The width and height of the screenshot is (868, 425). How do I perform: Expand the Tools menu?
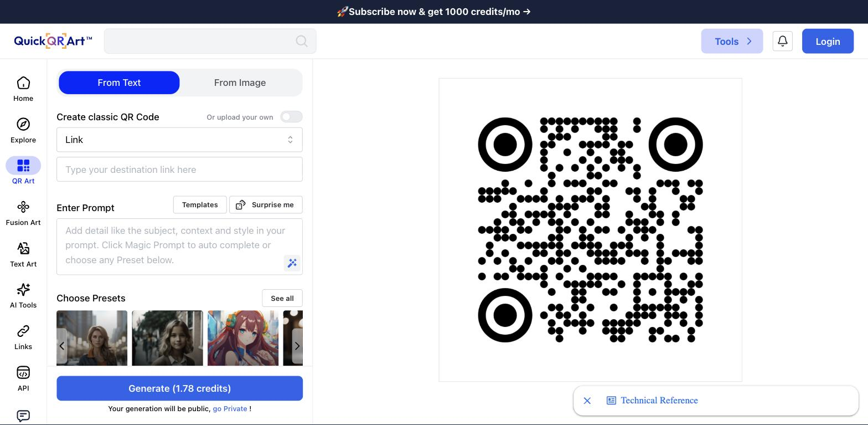pyautogui.click(x=732, y=42)
